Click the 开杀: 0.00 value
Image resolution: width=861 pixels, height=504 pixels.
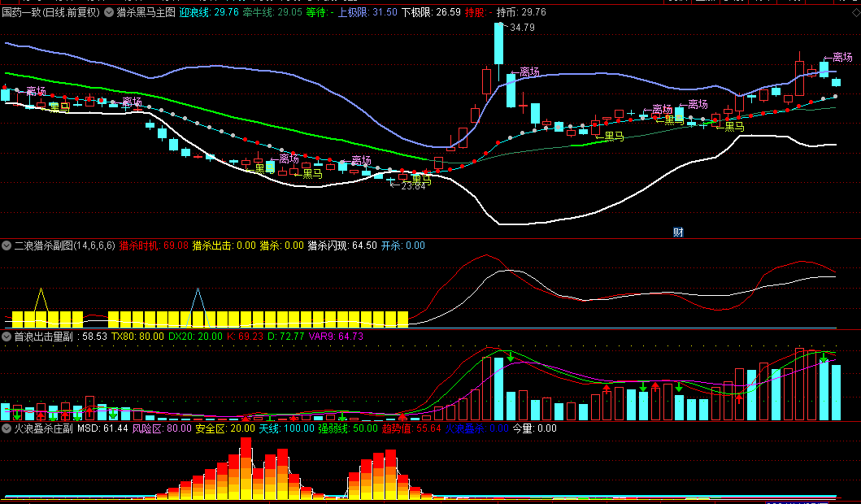pyautogui.click(x=403, y=245)
